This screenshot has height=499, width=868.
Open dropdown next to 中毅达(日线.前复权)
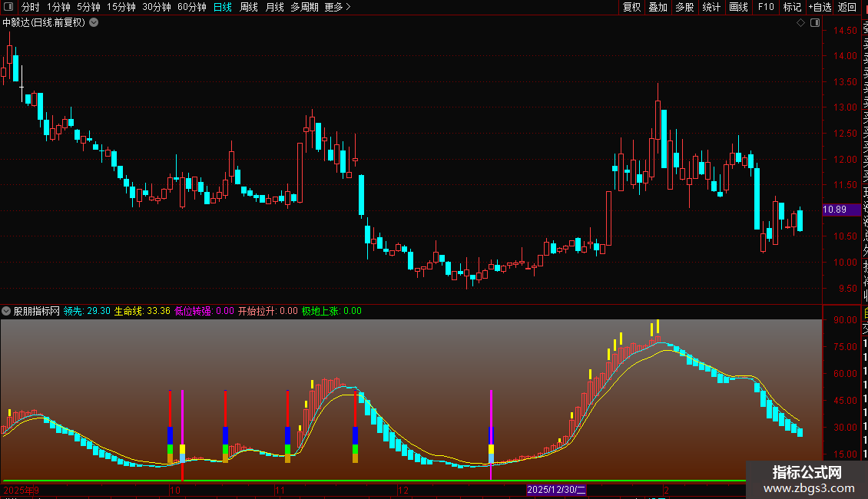pos(94,23)
